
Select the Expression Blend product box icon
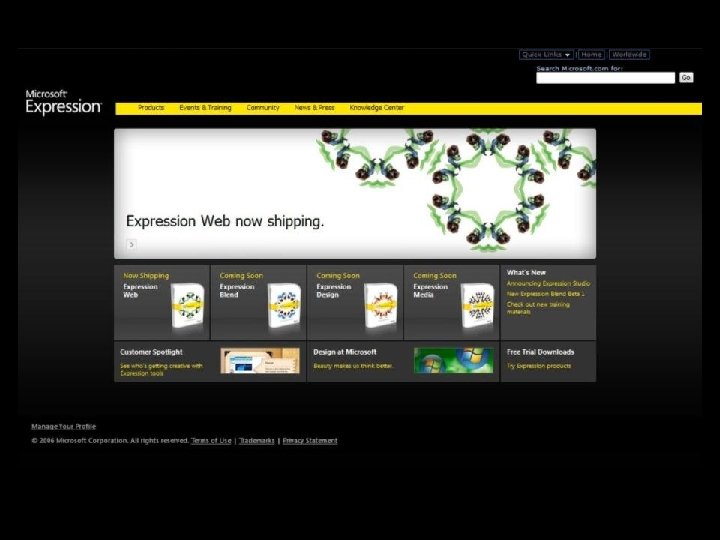[x=284, y=306]
